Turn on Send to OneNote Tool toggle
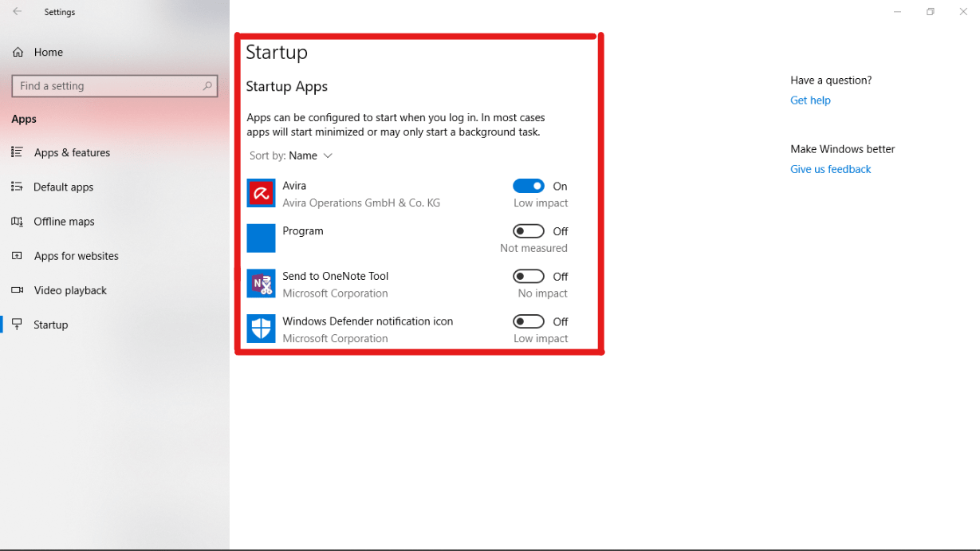This screenshot has height=551, width=980. [x=528, y=277]
